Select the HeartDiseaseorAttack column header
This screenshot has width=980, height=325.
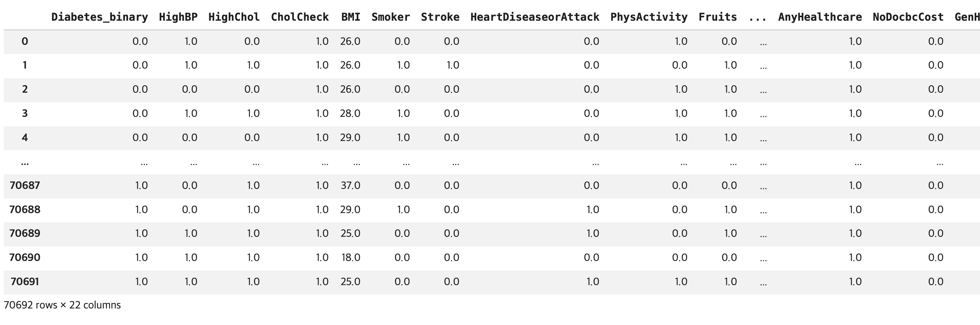(535, 17)
